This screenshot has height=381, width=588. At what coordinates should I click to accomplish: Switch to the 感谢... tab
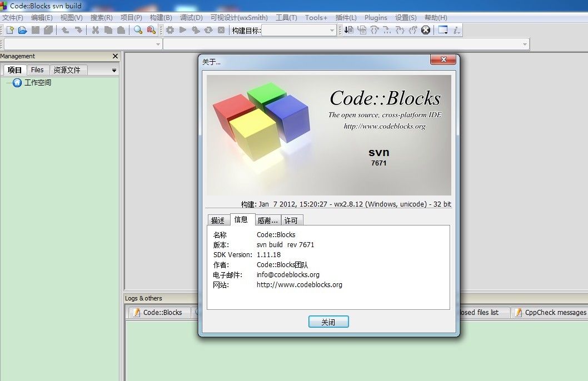[268, 220]
